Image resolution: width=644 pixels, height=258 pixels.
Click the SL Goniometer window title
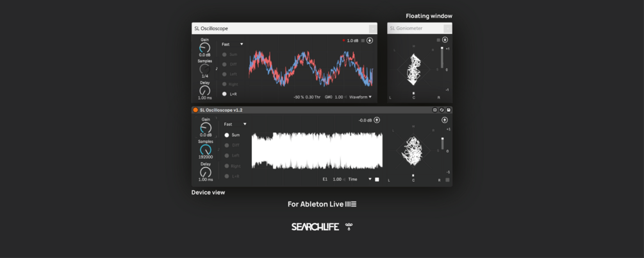click(x=406, y=28)
